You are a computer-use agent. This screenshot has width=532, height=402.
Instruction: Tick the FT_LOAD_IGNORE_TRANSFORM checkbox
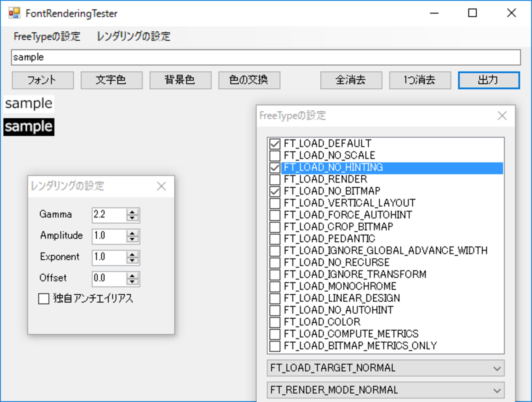click(275, 274)
